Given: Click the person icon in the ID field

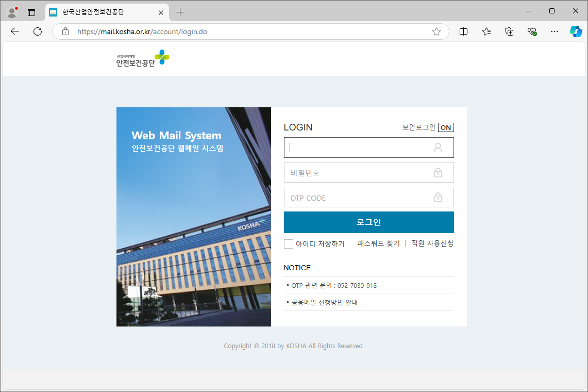Looking at the screenshot, I should [438, 148].
